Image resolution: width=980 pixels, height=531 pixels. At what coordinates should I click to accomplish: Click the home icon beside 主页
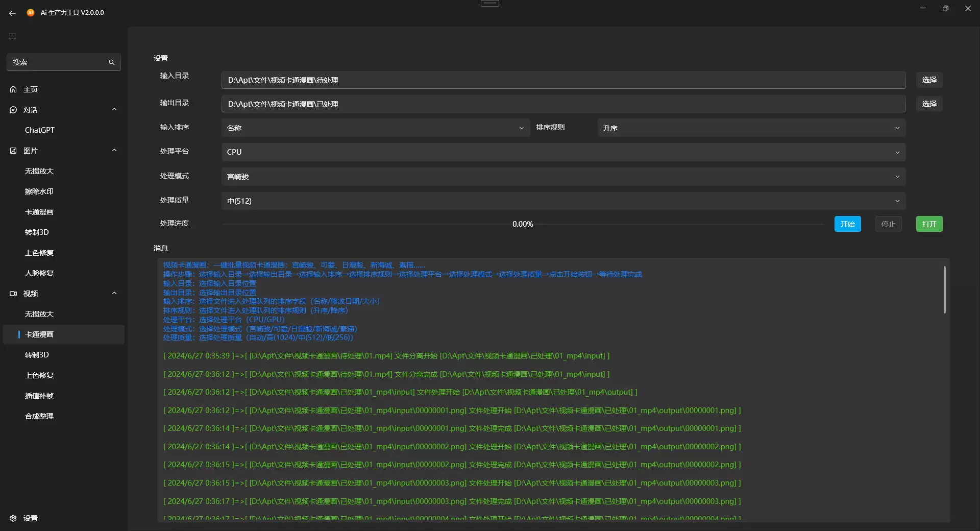13,89
